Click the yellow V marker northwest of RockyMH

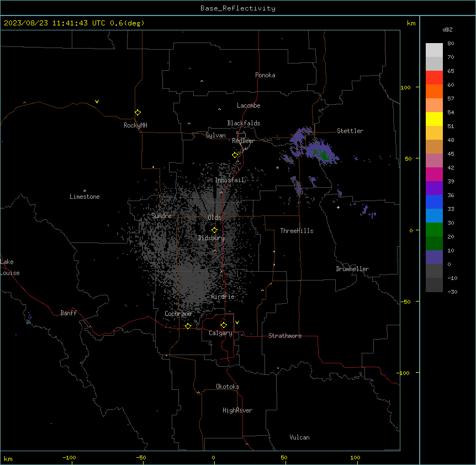[x=97, y=102]
